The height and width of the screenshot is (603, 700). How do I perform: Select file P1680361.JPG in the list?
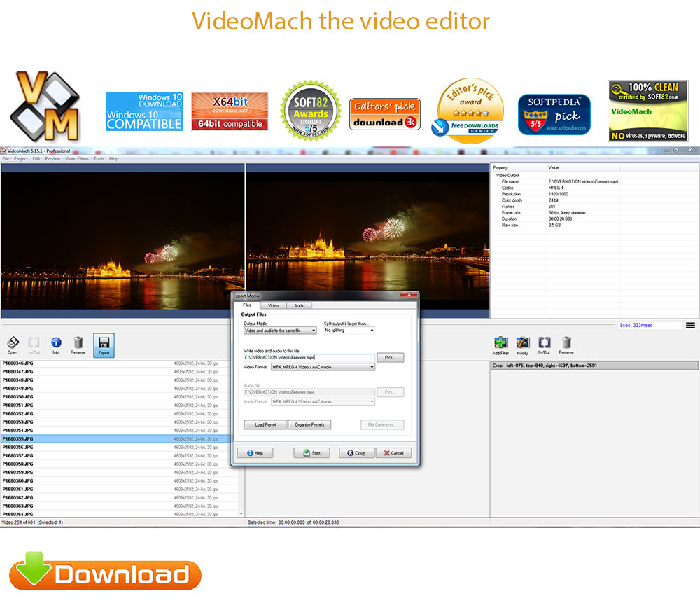coord(119,489)
